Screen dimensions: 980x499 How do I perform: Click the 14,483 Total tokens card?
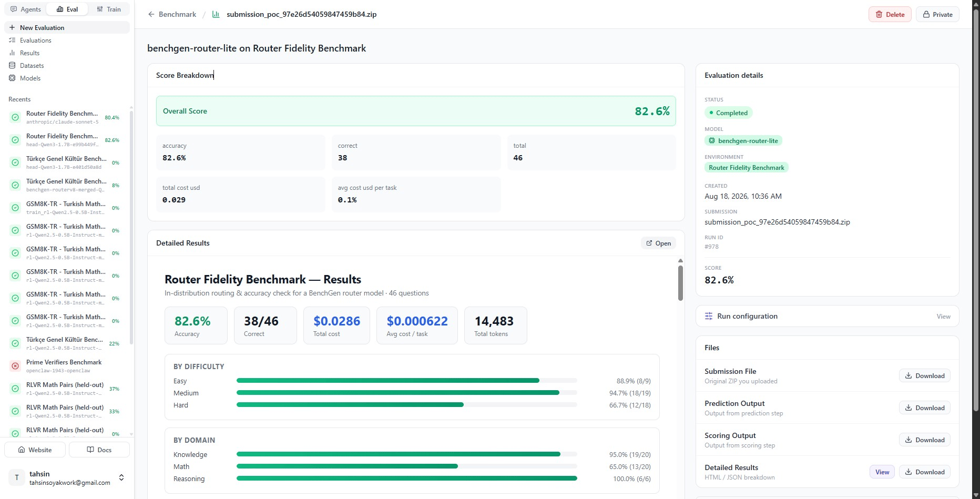[495, 325]
